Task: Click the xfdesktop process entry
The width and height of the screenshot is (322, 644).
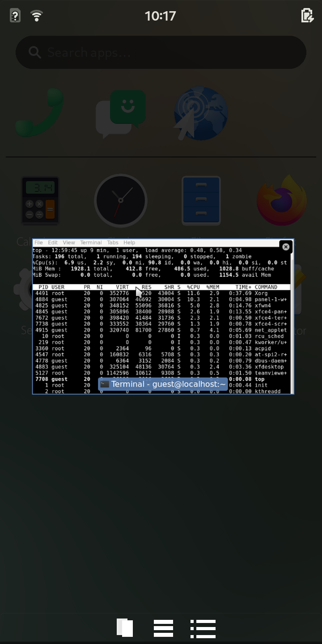Action: (x=162, y=367)
